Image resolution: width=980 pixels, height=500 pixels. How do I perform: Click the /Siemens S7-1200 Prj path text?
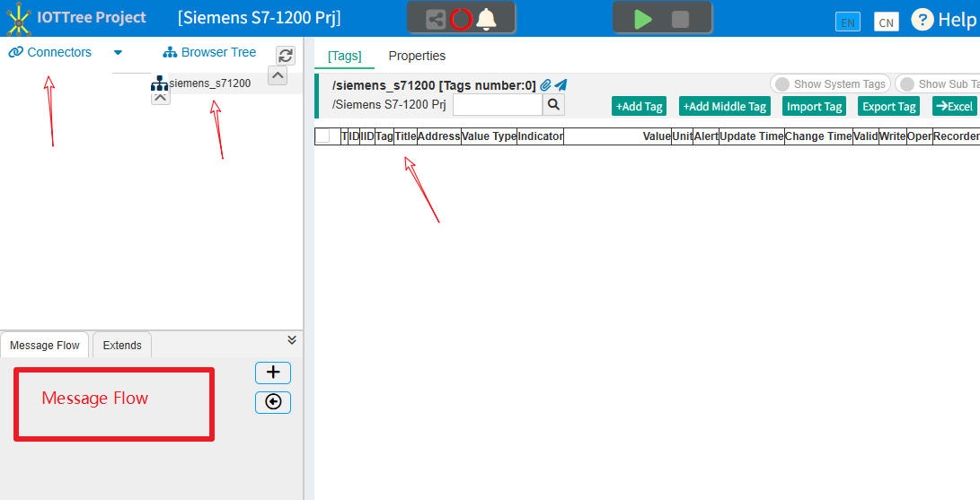click(x=389, y=105)
